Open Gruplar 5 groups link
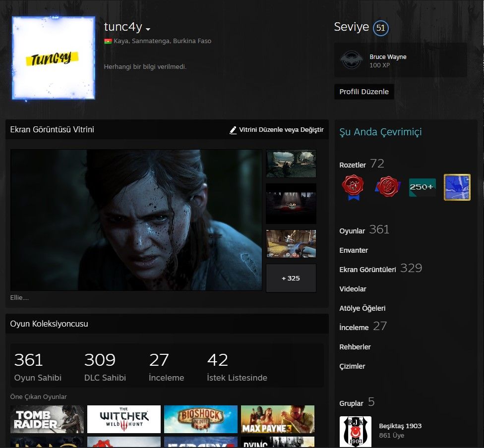Screen dimensions: 484x448 [x=357, y=402]
